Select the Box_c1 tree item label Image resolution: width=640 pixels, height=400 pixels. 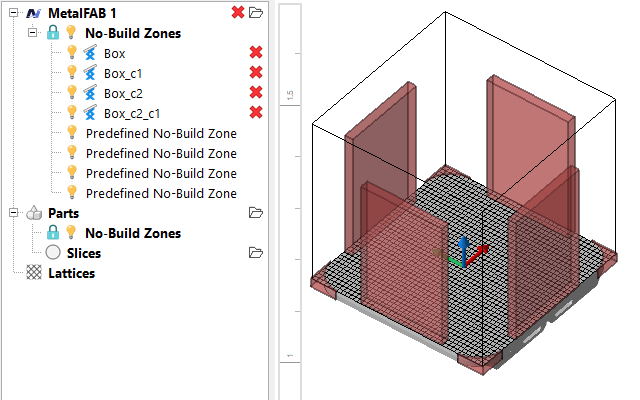pyautogui.click(x=123, y=73)
